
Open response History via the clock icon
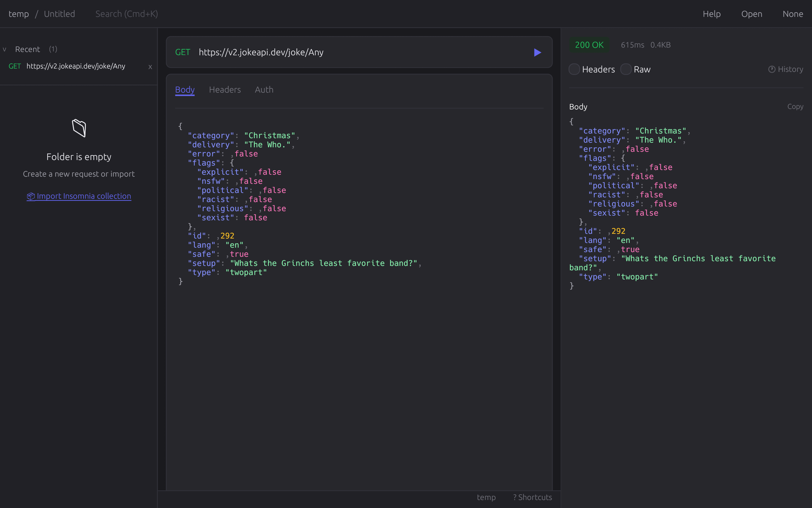tap(772, 69)
